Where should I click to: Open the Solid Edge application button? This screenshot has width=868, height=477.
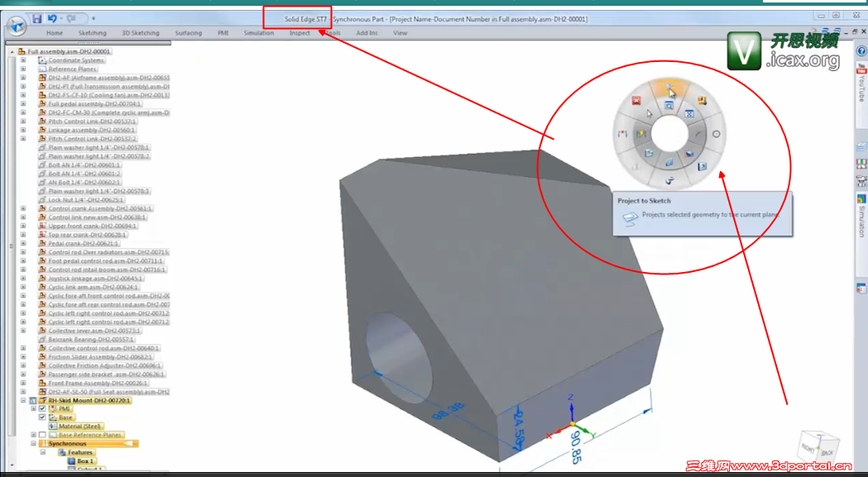point(17,25)
